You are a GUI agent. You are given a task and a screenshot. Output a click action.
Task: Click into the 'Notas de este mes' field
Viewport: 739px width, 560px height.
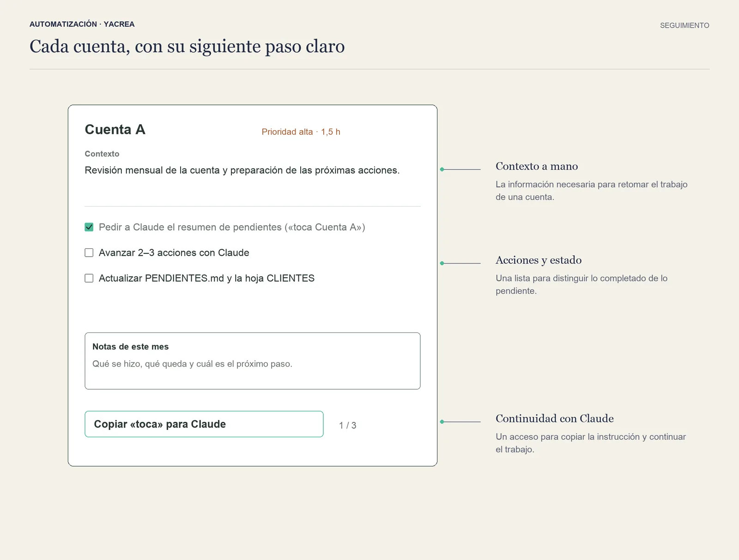[x=253, y=361]
